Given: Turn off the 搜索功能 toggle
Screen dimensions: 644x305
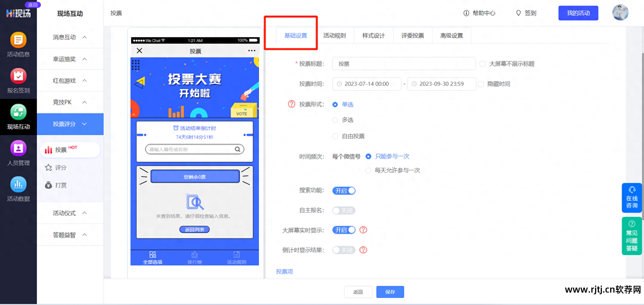Looking at the screenshot, I should 343,190.
